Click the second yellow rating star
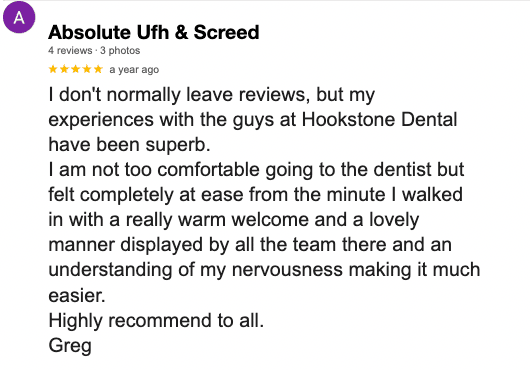Screen dimensions: 530x370 (x=64, y=69)
